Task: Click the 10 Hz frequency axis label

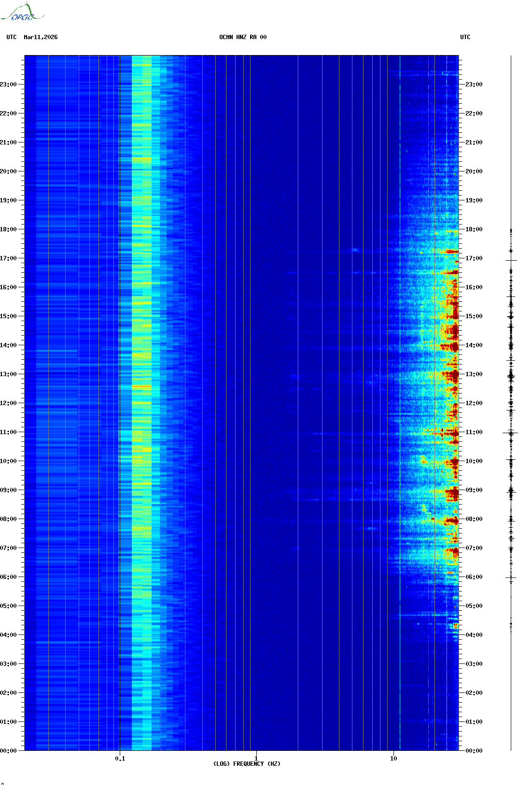Action: 393,759
